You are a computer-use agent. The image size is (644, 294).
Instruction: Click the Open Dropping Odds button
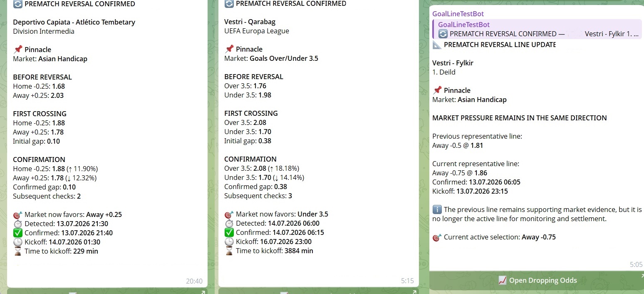537,280
